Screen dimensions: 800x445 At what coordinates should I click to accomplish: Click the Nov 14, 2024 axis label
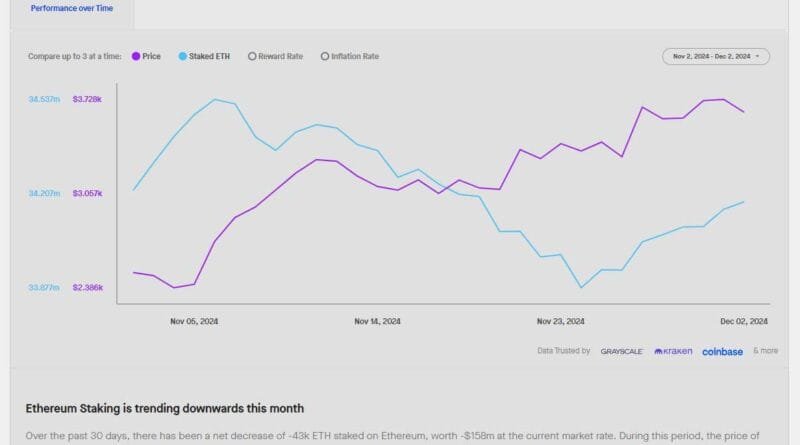coord(378,321)
